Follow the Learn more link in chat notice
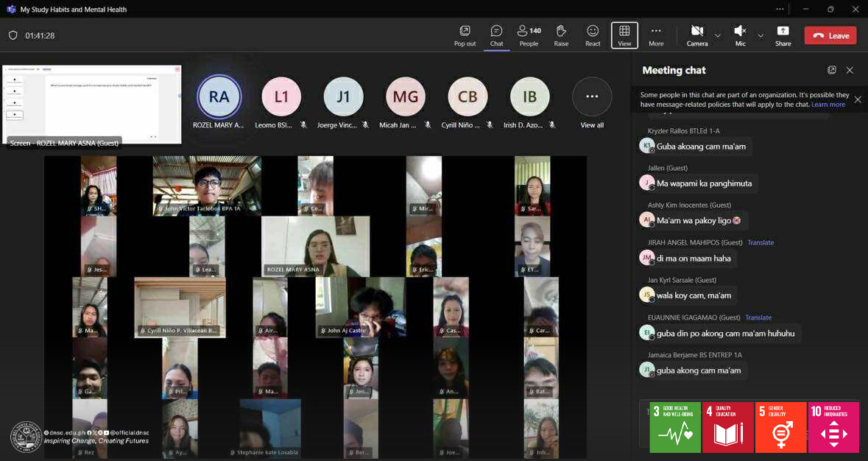Screen dimensions: 868x461 [x=828, y=105]
